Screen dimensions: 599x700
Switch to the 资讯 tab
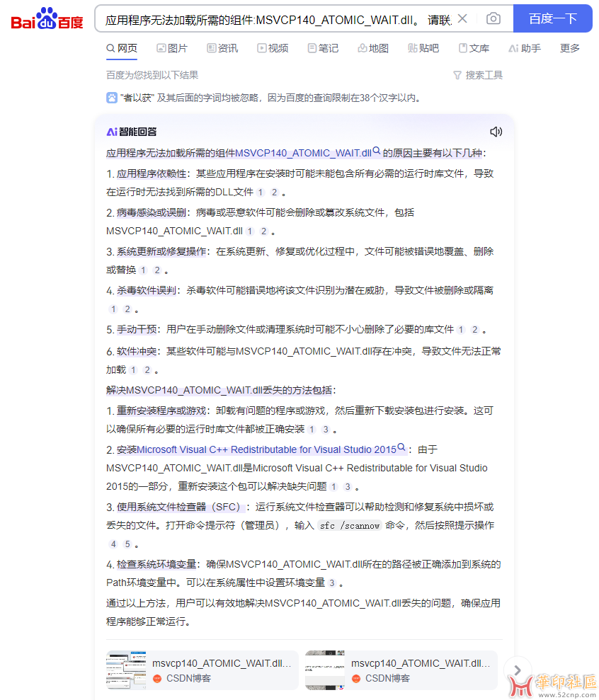pyautogui.click(x=222, y=48)
